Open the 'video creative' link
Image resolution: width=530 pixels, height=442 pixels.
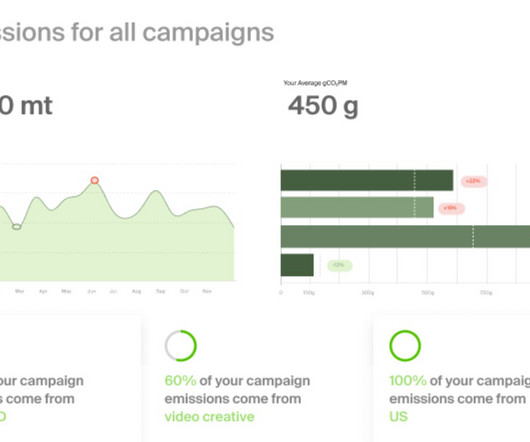tap(209, 417)
